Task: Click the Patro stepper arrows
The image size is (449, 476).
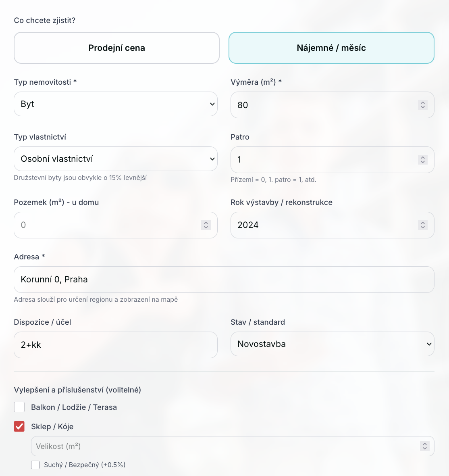Action: 422,160
